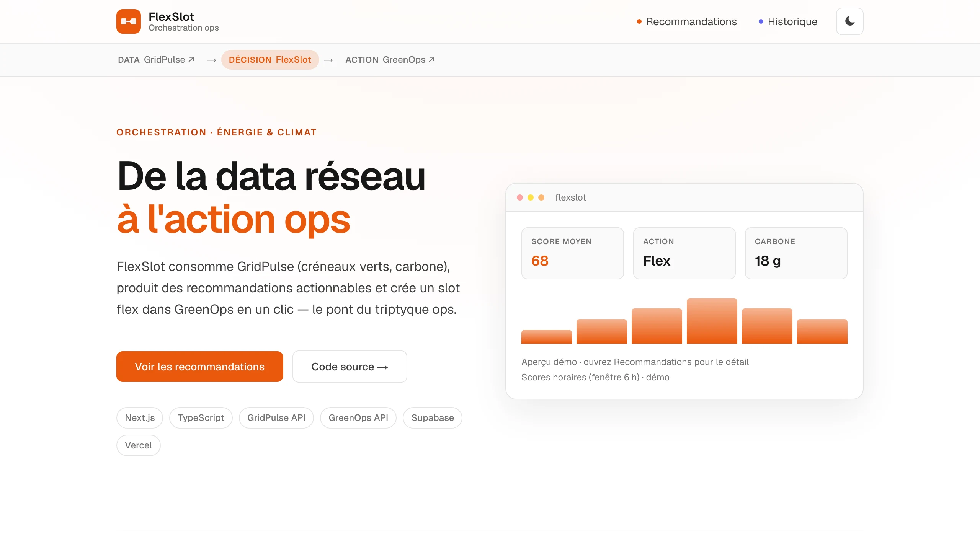Click Voir les recommandations button

(x=200, y=367)
